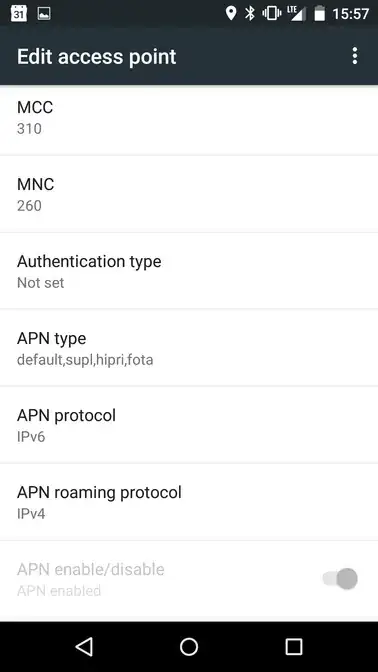This screenshot has width=378, height=672.
Task: Tap the calendar notification icon
Action: click(x=19, y=14)
